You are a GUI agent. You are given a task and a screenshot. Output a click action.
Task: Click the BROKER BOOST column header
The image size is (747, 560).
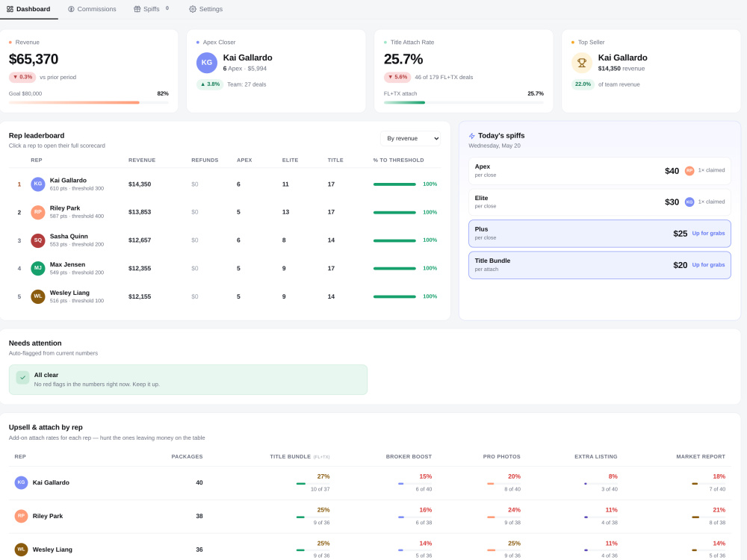409,457
